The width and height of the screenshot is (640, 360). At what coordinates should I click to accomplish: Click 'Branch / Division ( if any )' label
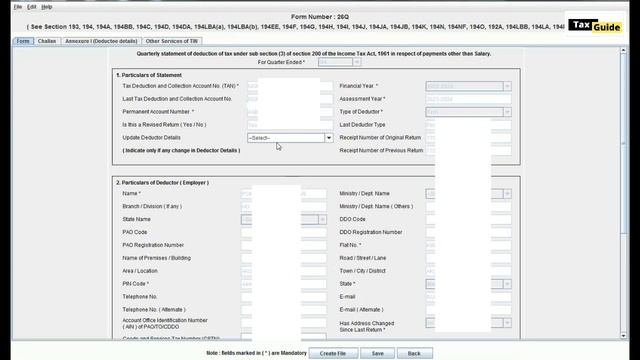tap(152, 207)
